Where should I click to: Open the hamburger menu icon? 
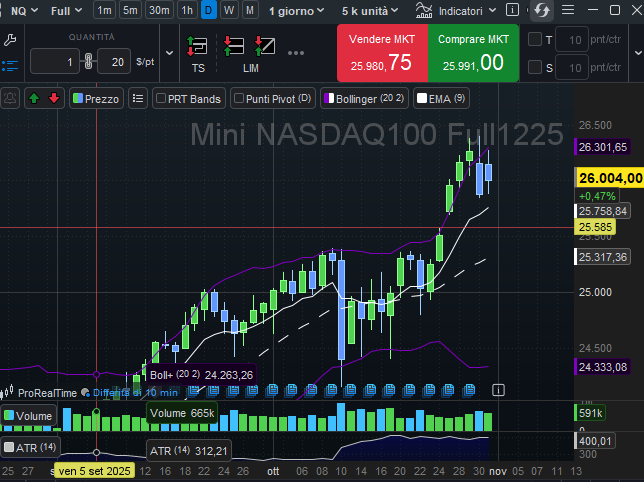pos(568,10)
